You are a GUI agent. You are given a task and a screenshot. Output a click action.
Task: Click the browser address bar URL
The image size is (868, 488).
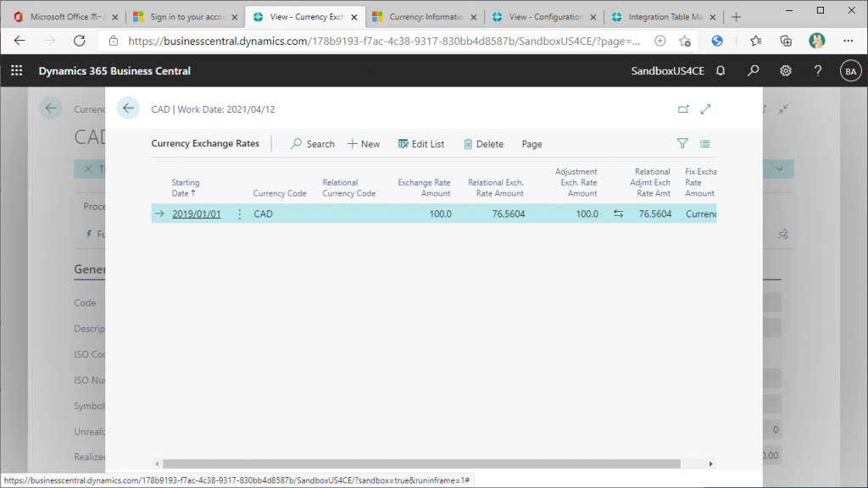[384, 41]
